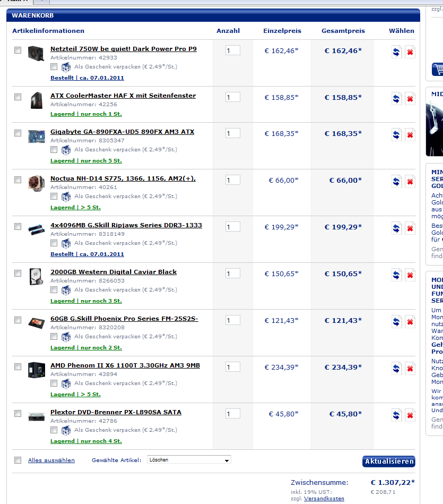This screenshot has width=443, height=504.
Task: Open 60GB G.Skill Phoenix Pro Series link
Action: 124,319
